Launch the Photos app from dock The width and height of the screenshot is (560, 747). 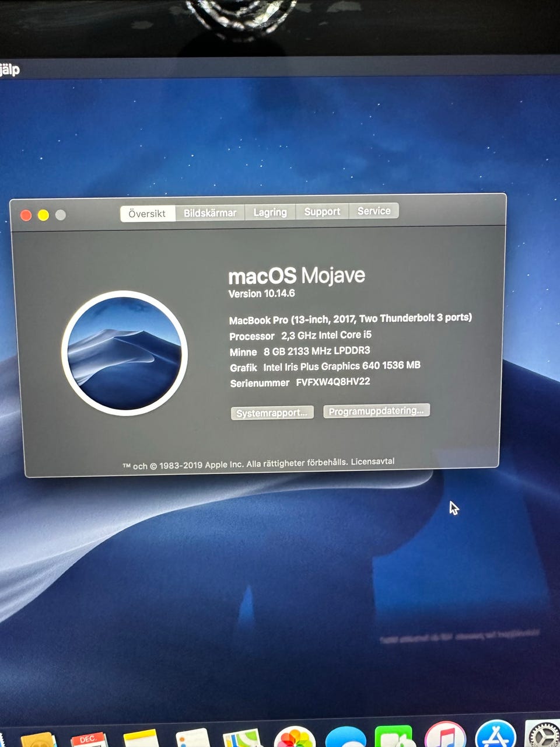(x=295, y=737)
